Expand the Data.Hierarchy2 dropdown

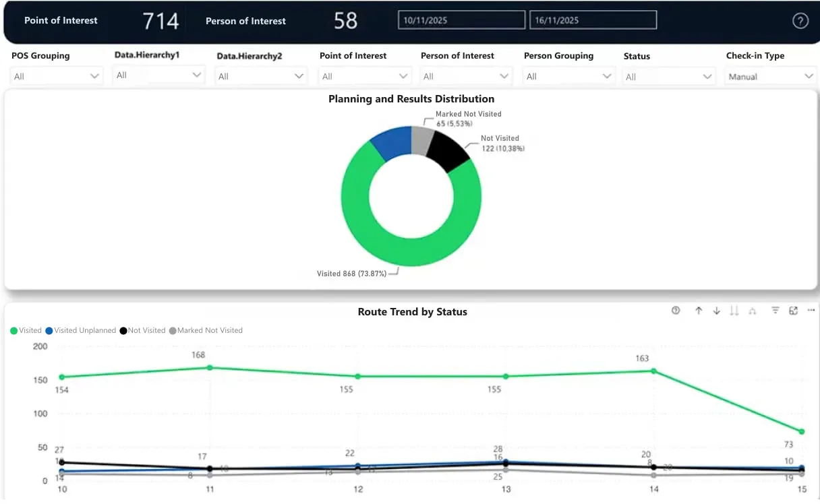click(x=262, y=76)
